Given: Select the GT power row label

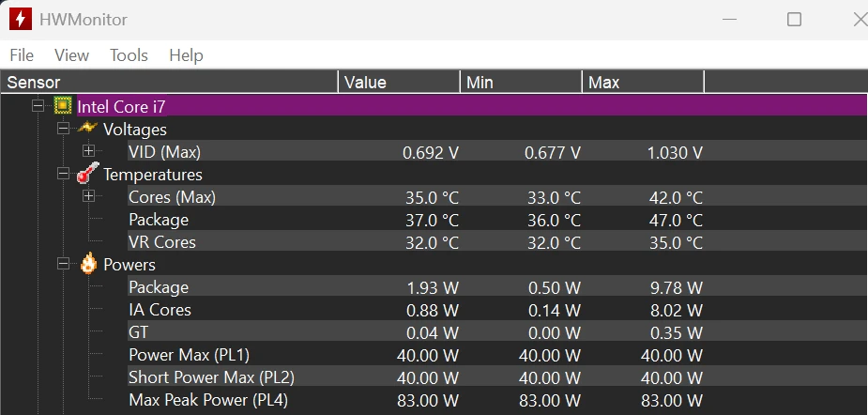Looking at the screenshot, I should [x=138, y=332].
